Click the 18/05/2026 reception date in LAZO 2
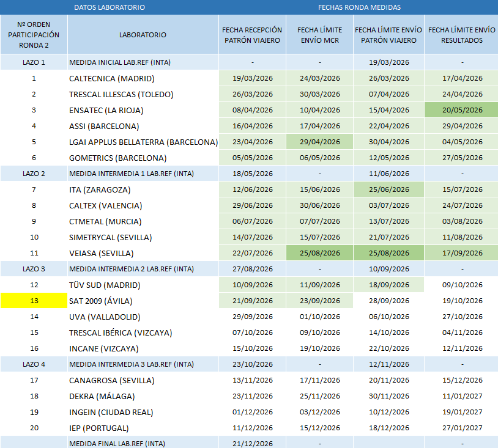The width and height of the screenshot is (498, 448). 252,174
